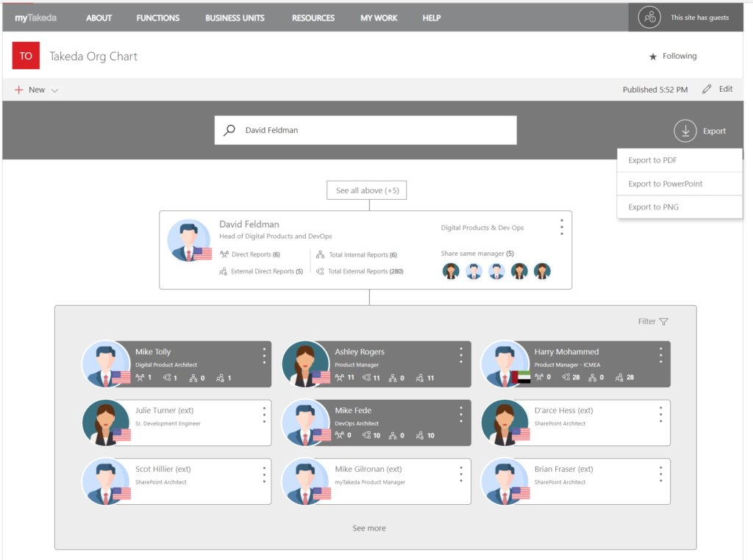Open Mike Gilronan's three-dot menu
This screenshot has height=560, width=753.
(x=461, y=474)
